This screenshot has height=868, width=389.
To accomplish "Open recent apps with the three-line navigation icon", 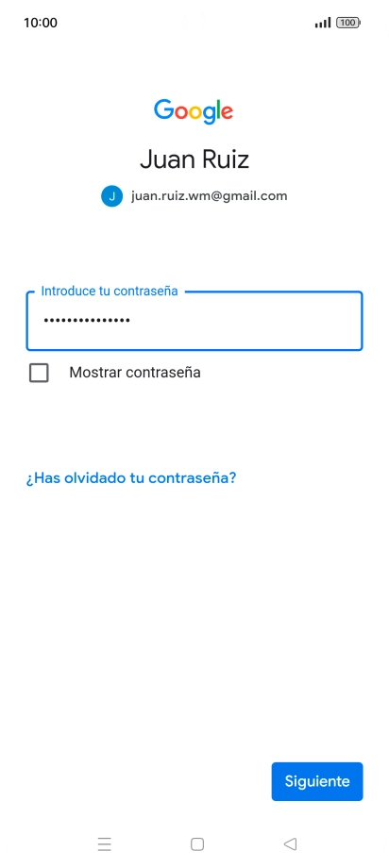I will (104, 844).
